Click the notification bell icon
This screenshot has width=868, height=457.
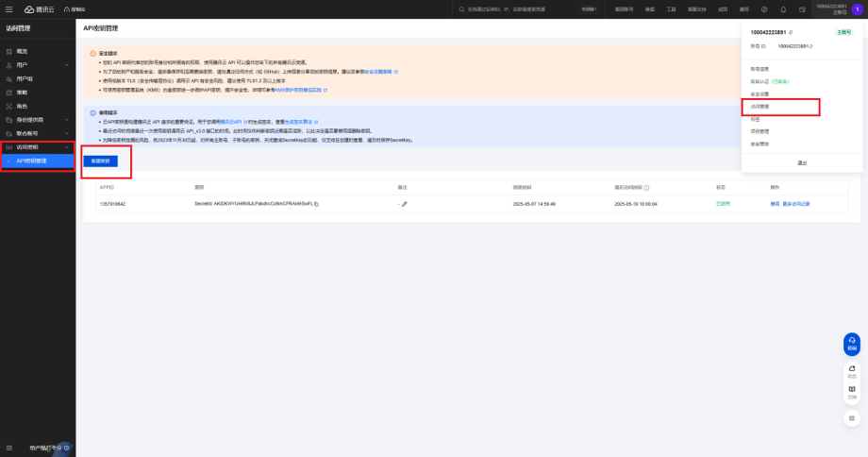(782, 8)
